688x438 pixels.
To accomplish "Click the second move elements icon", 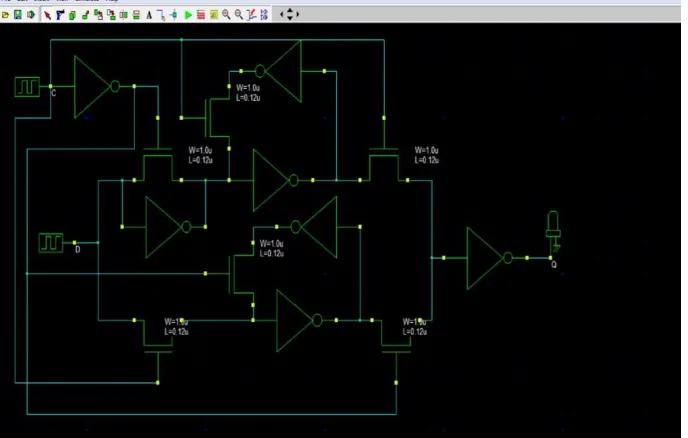I will [111, 16].
